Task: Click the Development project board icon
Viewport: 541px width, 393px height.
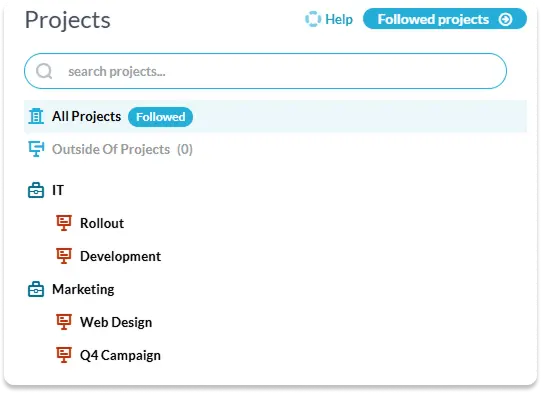Action: 64,256
